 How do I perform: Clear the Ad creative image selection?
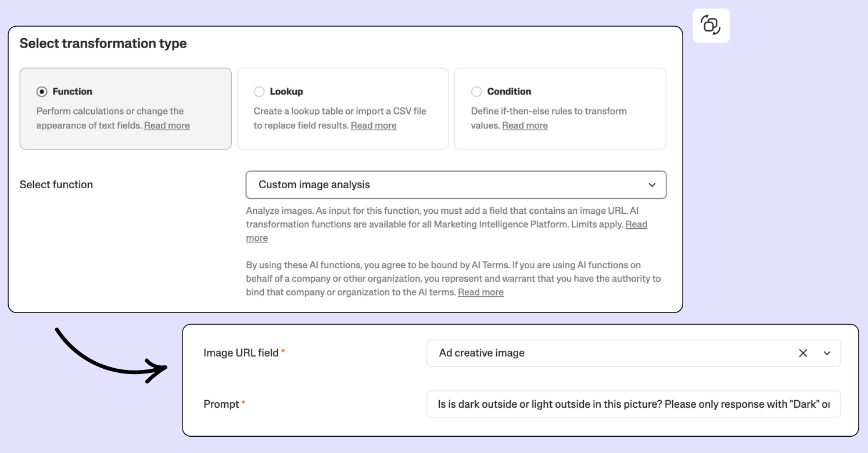(803, 353)
